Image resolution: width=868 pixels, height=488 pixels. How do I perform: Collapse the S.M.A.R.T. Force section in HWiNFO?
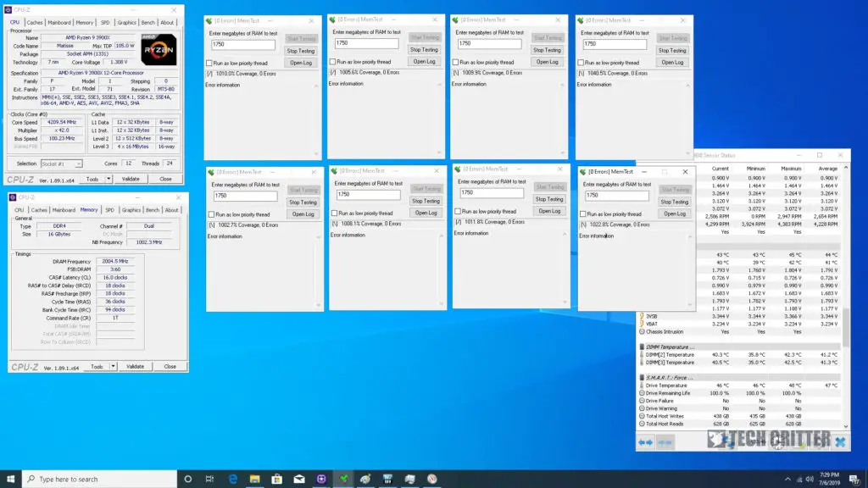coord(642,377)
